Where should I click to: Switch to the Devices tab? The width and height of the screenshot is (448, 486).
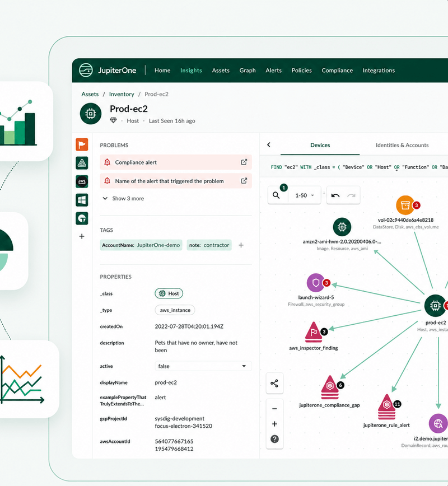(320, 145)
